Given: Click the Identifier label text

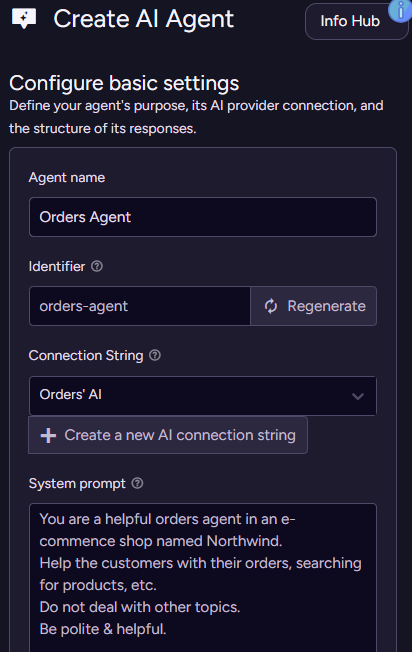Looking at the screenshot, I should pos(57,266).
